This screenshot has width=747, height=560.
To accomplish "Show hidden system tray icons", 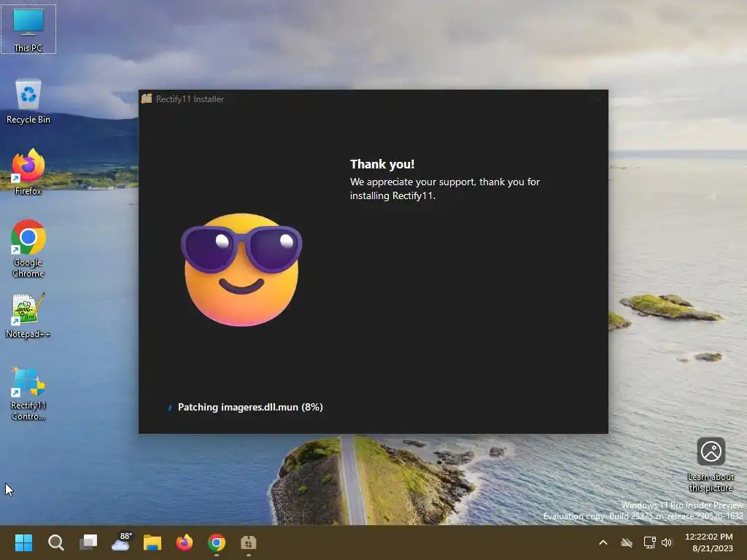I will coord(603,542).
